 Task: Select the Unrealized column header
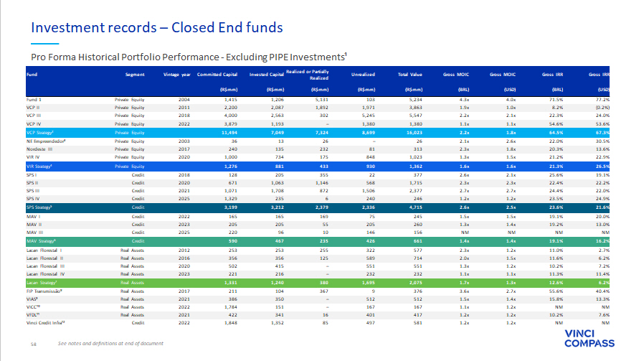tap(363, 74)
